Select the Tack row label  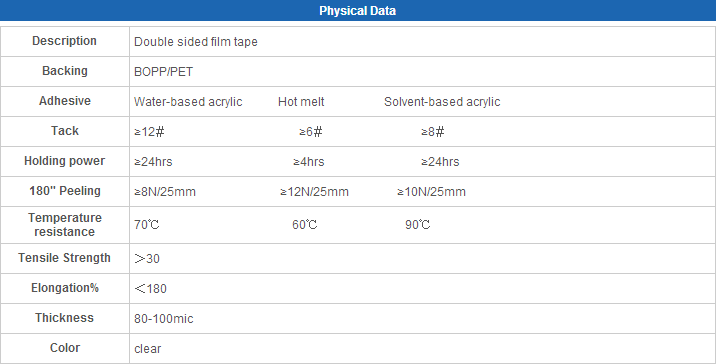click(x=64, y=131)
